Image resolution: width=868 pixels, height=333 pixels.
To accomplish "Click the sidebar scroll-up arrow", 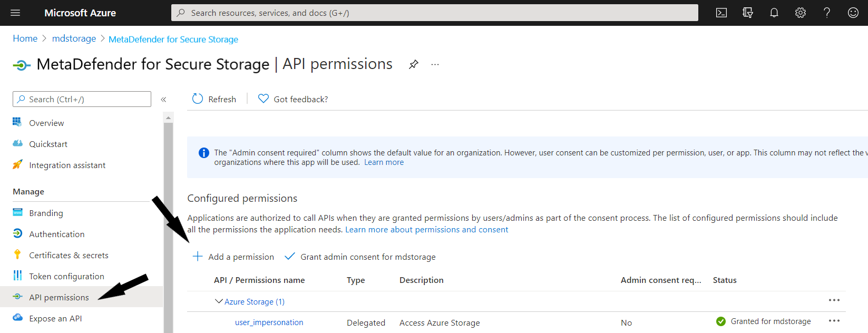I will [x=169, y=117].
